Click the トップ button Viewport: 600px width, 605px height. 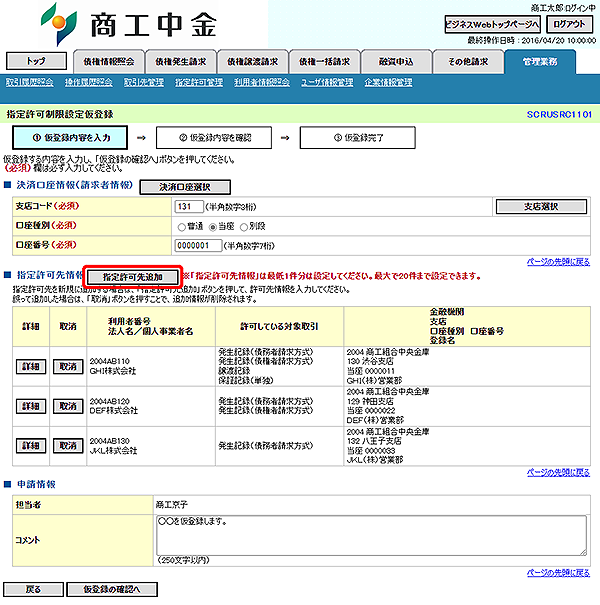coord(36,61)
